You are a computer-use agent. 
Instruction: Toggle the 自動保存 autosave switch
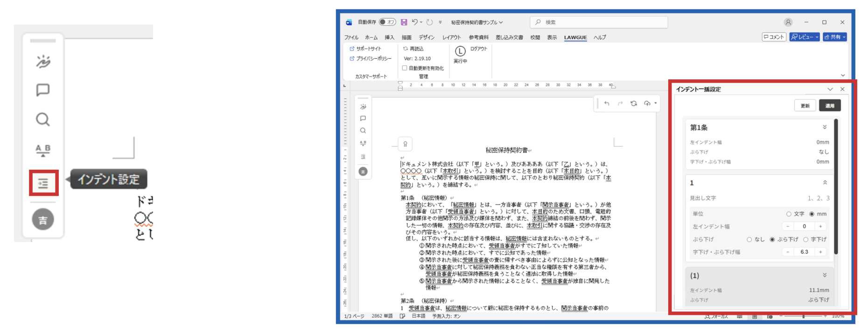click(x=387, y=22)
